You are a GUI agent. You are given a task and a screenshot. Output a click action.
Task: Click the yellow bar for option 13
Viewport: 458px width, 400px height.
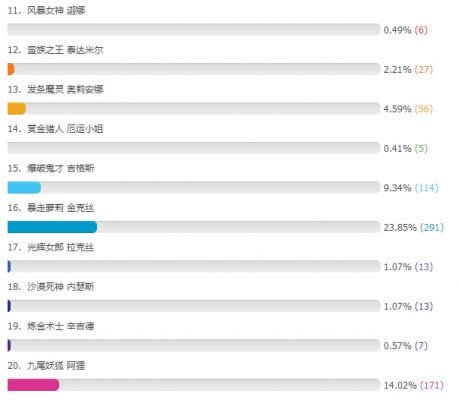(x=17, y=109)
